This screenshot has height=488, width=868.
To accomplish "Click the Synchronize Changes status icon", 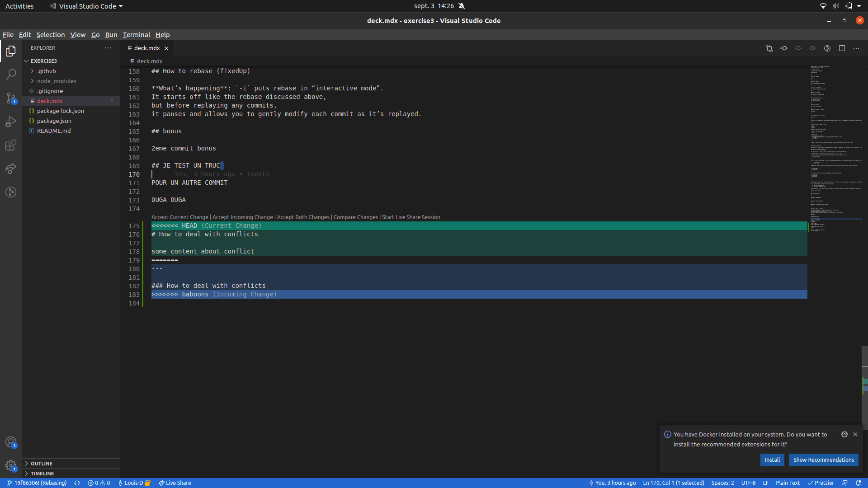I will (x=77, y=483).
